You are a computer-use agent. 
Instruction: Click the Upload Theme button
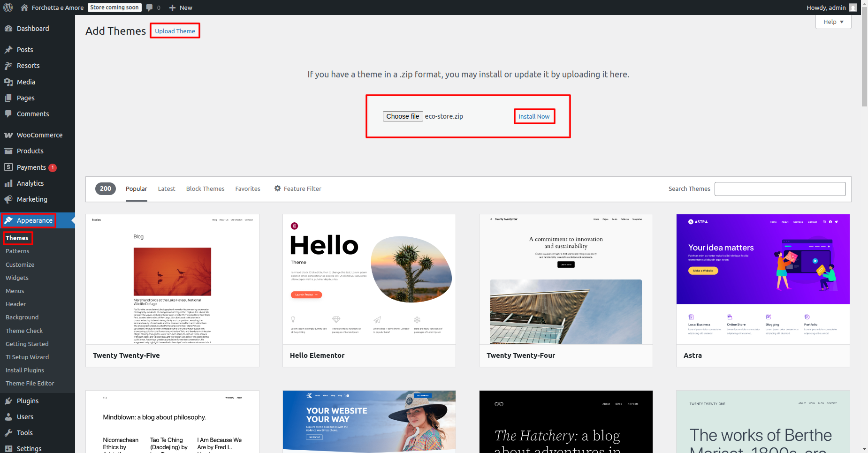(x=175, y=31)
